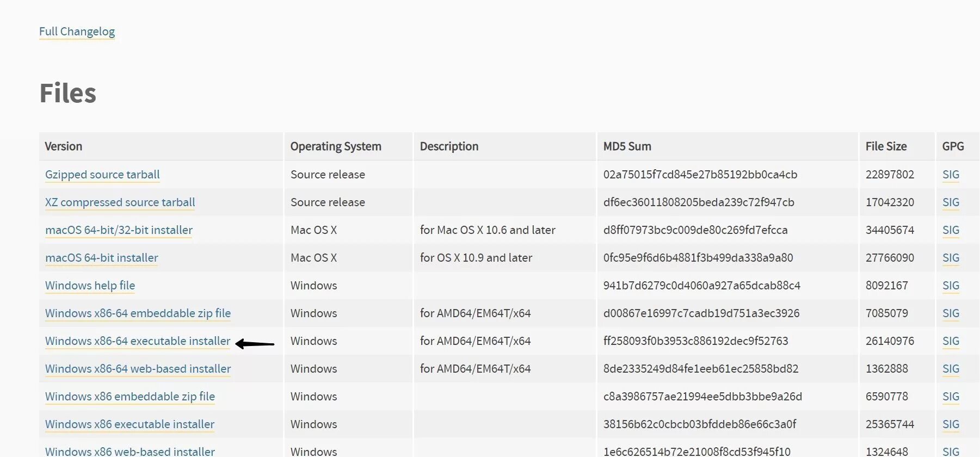Screen dimensions: 980x457
Task: Click Windows x86-64 web-based installer link
Action: (x=138, y=369)
